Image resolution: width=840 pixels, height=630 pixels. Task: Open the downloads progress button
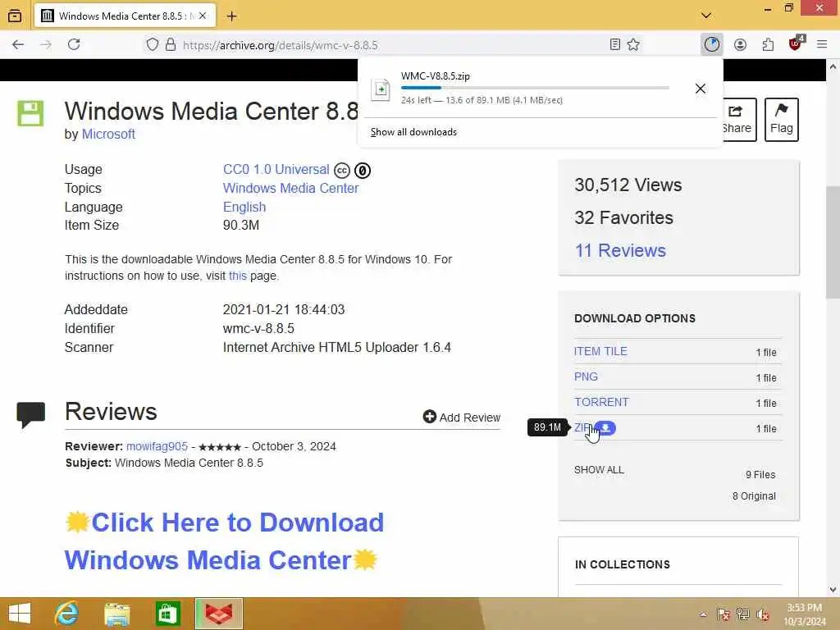[711, 45]
